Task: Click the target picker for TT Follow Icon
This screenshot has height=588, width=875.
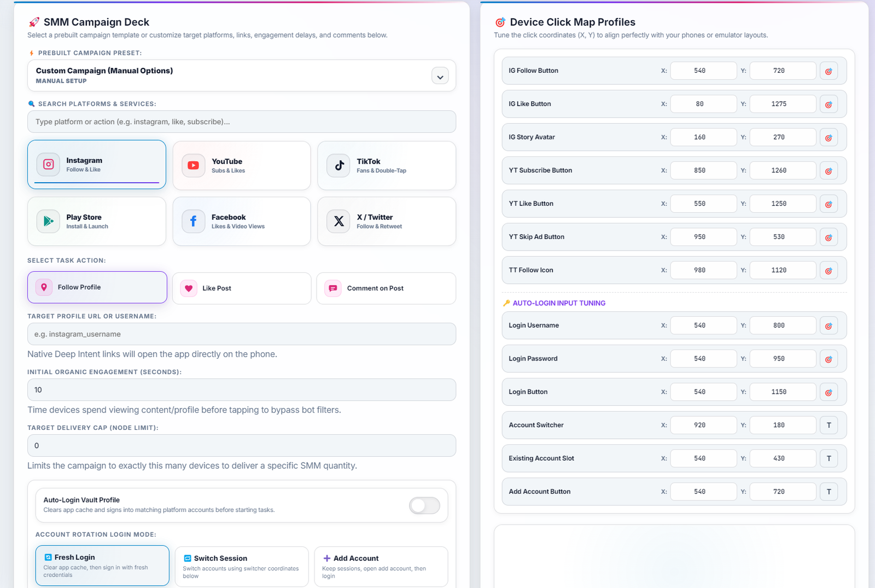Action: (829, 271)
